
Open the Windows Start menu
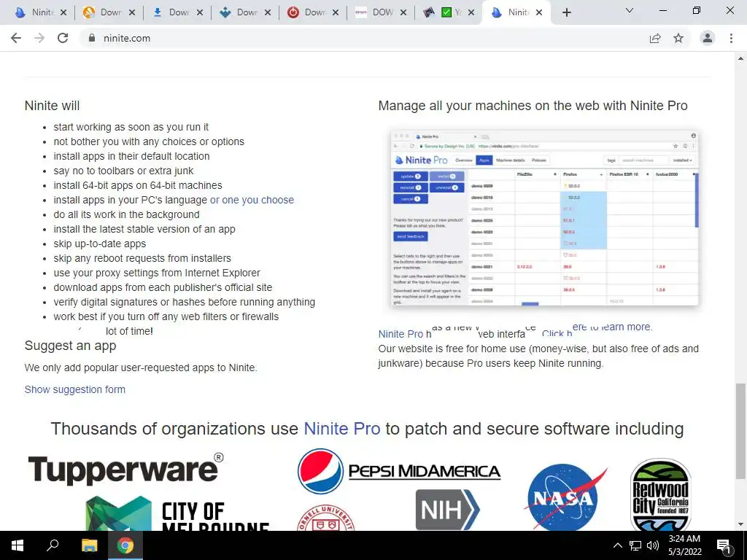18,545
